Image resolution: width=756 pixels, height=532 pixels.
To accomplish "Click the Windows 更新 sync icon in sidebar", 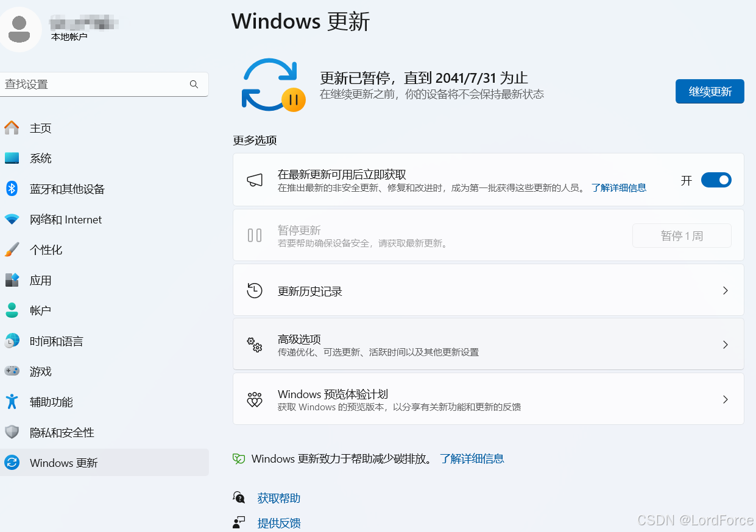I will (12, 463).
